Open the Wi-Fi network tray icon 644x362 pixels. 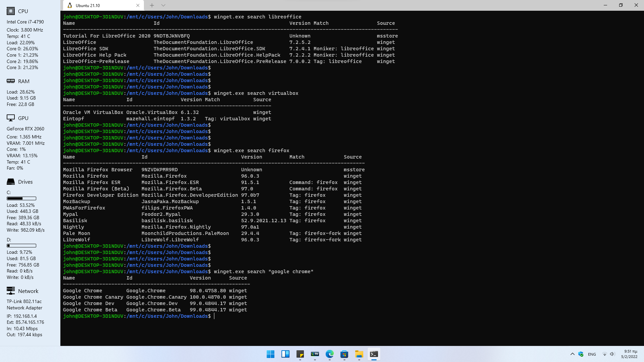(604, 354)
